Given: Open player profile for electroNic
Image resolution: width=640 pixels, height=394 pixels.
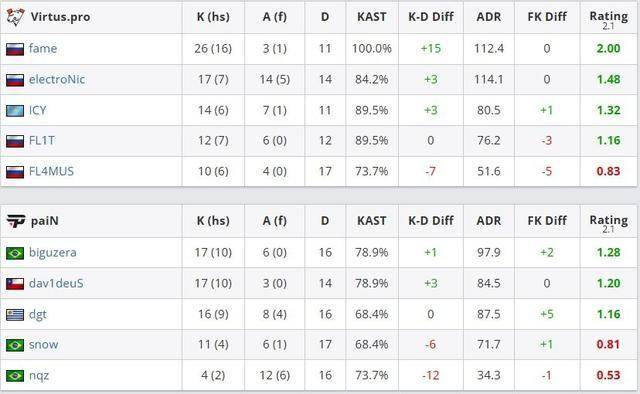Looking at the screenshot, I should (x=57, y=79).
